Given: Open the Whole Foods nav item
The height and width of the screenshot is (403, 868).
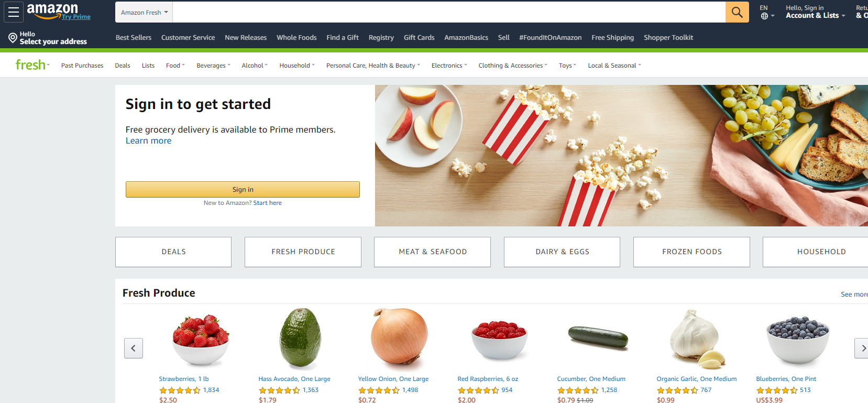Looking at the screenshot, I should click(x=296, y=38).
